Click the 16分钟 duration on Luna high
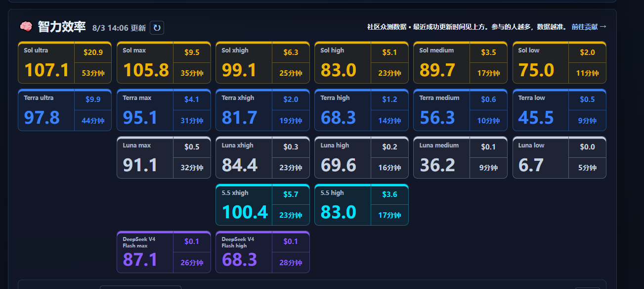This screenshot has width=644, height=289. coord(389,168)
